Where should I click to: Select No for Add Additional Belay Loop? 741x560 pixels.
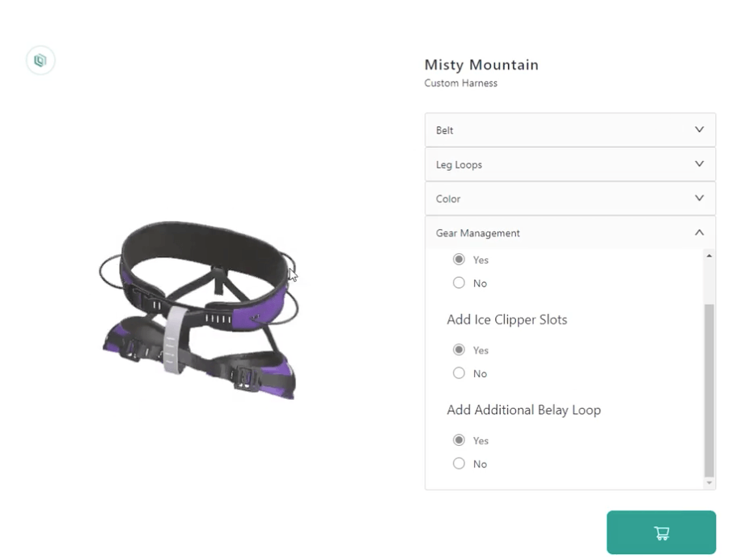(x=459, y=464)
